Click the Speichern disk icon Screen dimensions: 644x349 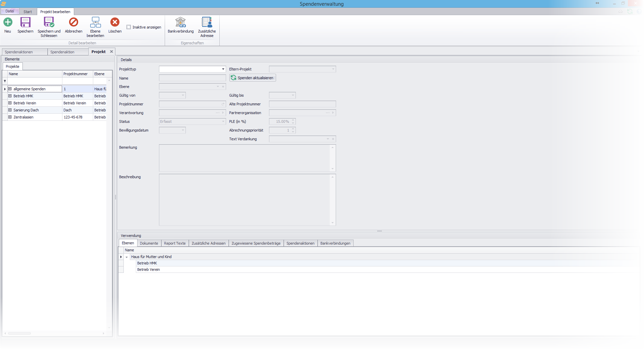click(x=25, y=22)
